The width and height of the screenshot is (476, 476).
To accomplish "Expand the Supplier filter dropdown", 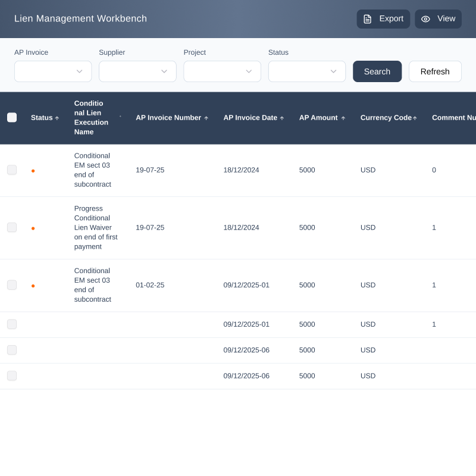I will [137, 71].
